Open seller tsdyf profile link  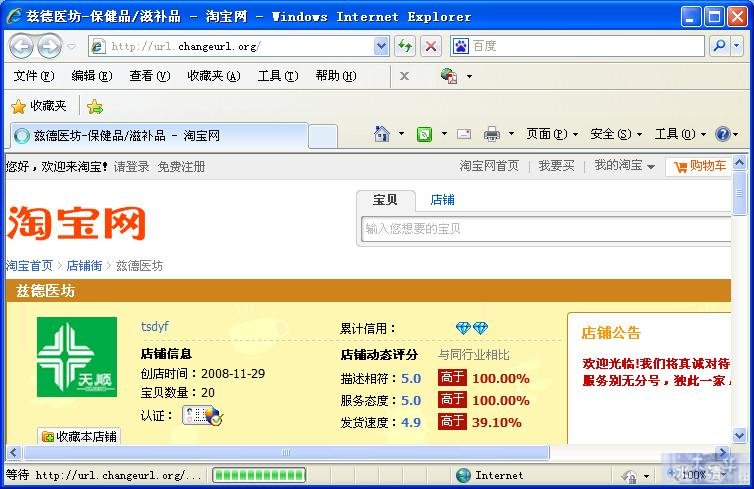tap(154, 326)
